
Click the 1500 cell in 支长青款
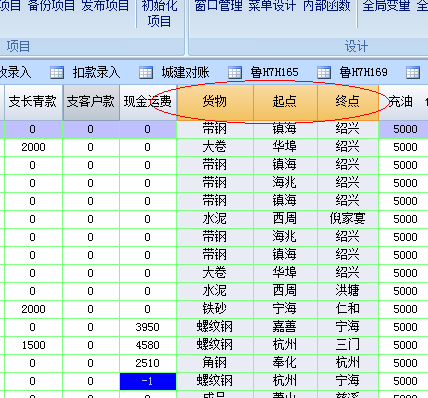pos(33,345)
